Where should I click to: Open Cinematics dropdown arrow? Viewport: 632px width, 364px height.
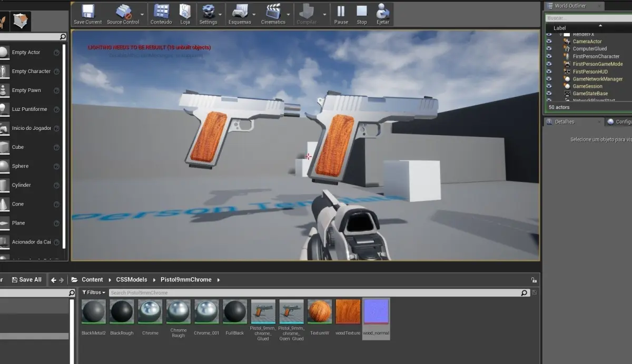pyautogui.click(x=288, y=15)
